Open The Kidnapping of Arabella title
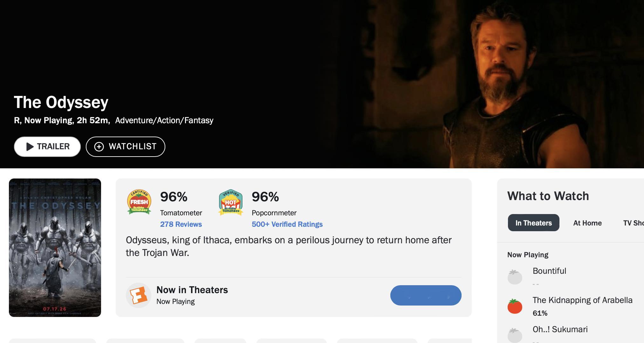 (582, 300)
